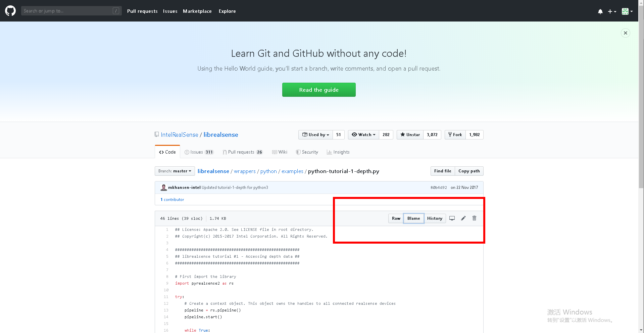Show the 1 contributor list
Viewport: 644px width, 333px height.
coord(172,200)
